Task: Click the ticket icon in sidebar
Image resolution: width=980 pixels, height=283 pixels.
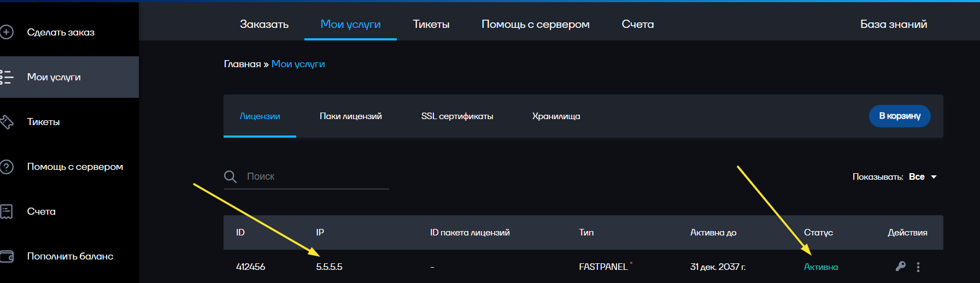Action: click(x=6, y=122)
